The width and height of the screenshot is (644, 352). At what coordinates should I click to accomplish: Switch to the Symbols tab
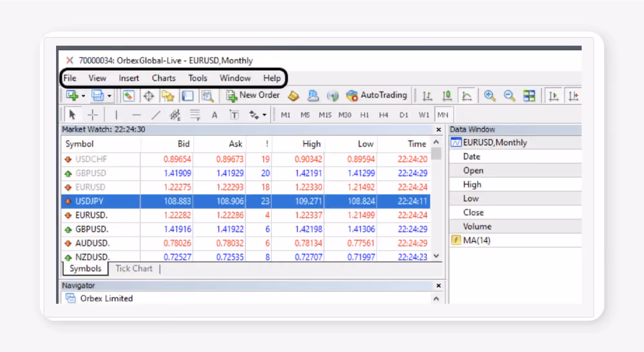pyautogui.click(x=85, y=268)
